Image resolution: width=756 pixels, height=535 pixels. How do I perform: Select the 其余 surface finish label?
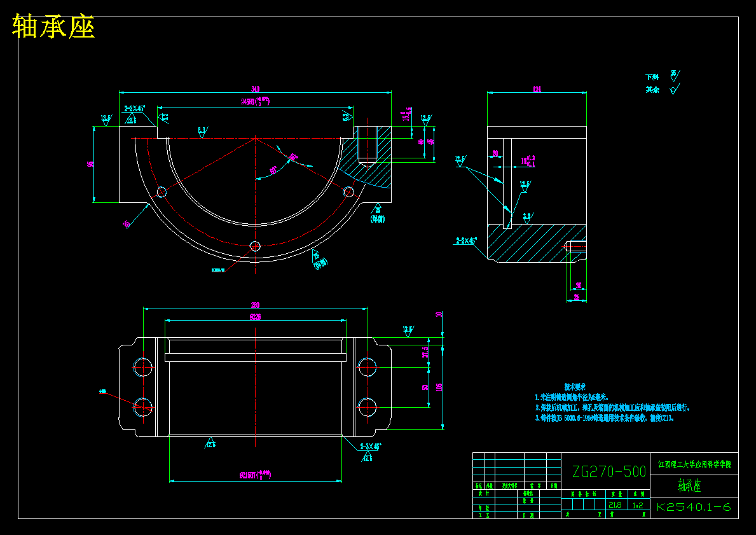click(x=652, y=90)
